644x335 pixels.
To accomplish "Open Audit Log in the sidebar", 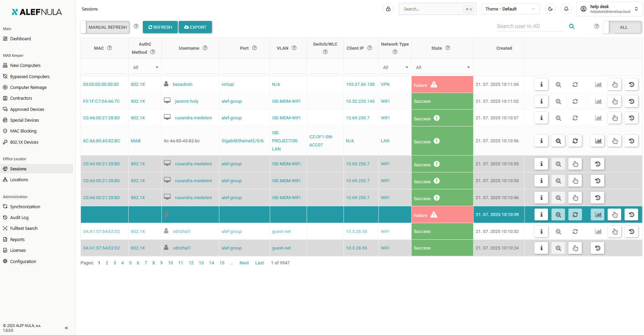I will pyautogui.click(x=19, y=218).
